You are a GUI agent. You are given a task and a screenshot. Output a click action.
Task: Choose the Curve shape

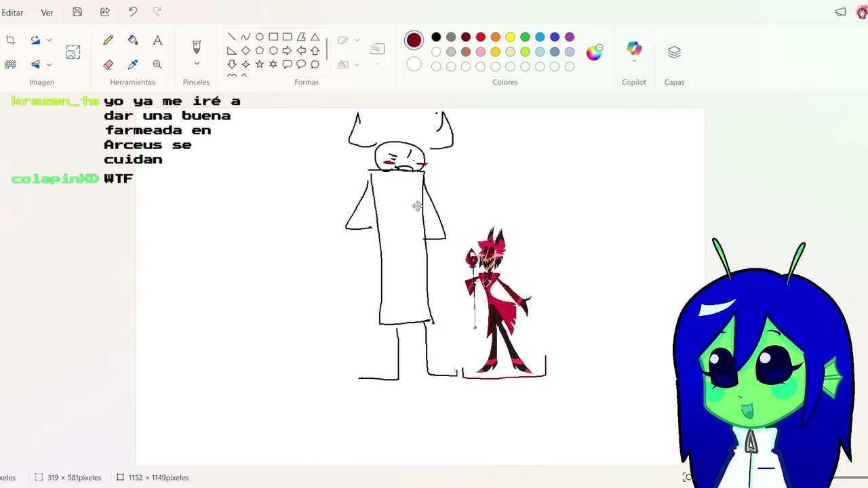point(245,37)
